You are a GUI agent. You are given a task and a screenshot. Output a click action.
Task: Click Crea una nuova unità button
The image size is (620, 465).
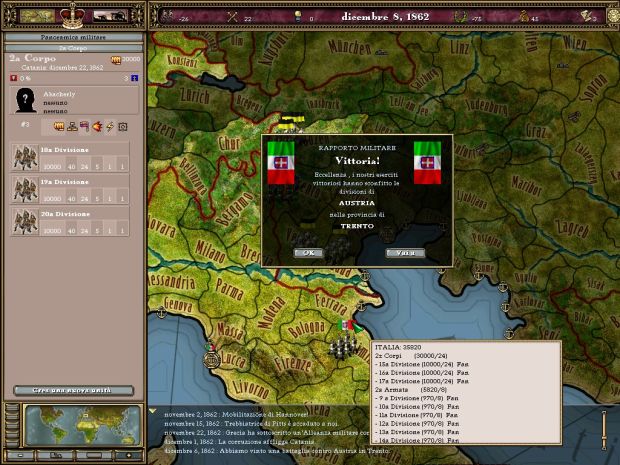[74, 390]
